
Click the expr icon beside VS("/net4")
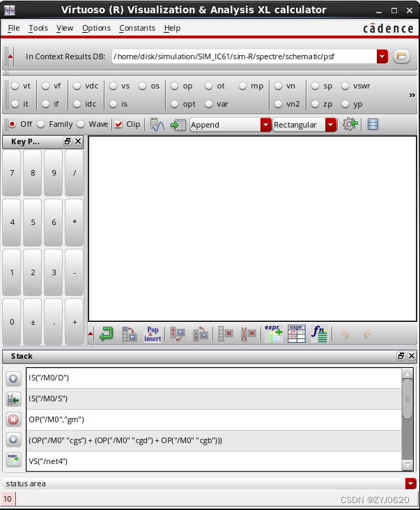point(13,460)
